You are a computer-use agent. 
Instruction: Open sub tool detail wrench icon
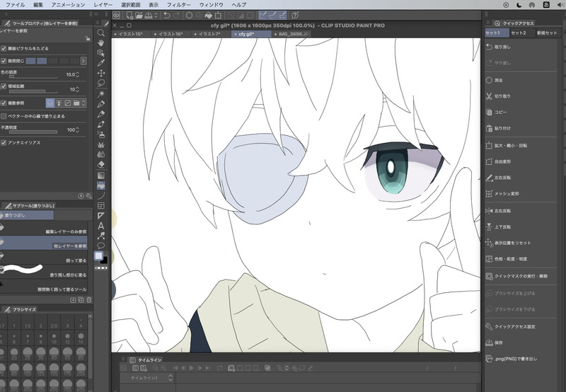89,196
